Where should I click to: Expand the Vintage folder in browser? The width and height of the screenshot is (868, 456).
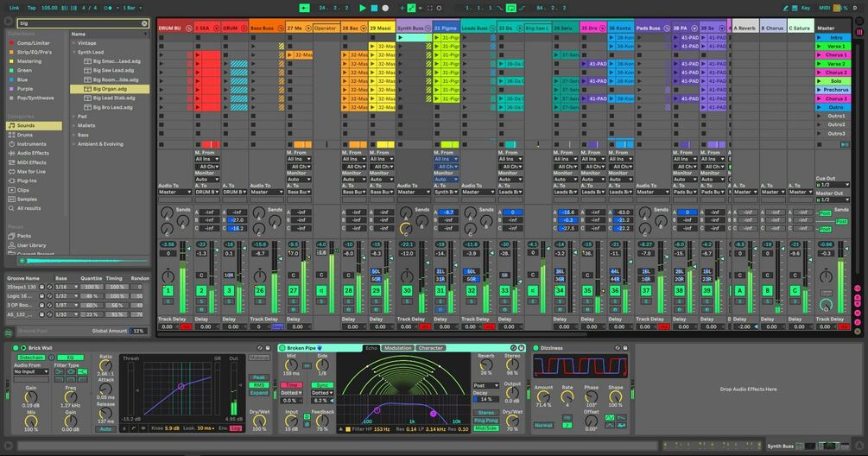click(x=74, y=42)
